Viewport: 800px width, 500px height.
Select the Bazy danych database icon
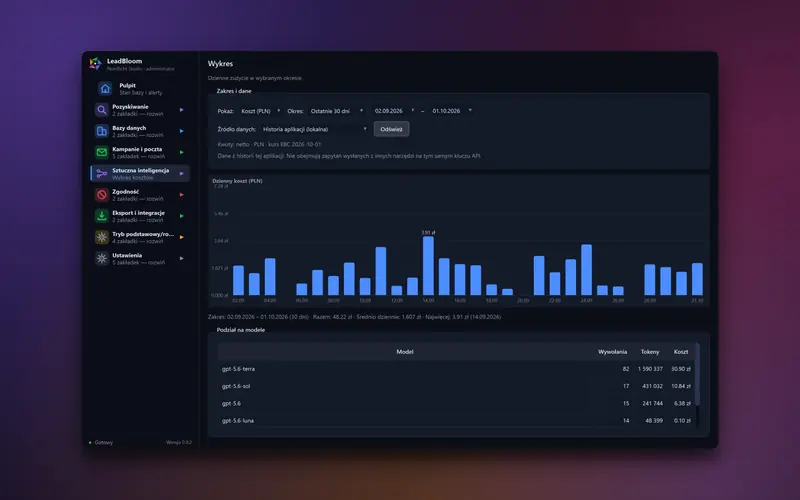(x=102, y=131)
